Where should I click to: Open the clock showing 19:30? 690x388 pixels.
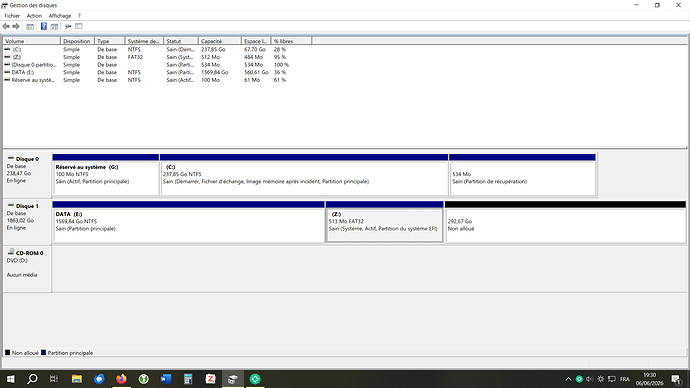(x=650, y=379)
